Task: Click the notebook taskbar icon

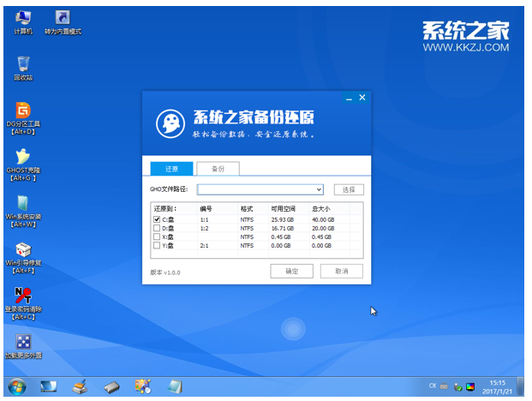Action: point(175,386)
